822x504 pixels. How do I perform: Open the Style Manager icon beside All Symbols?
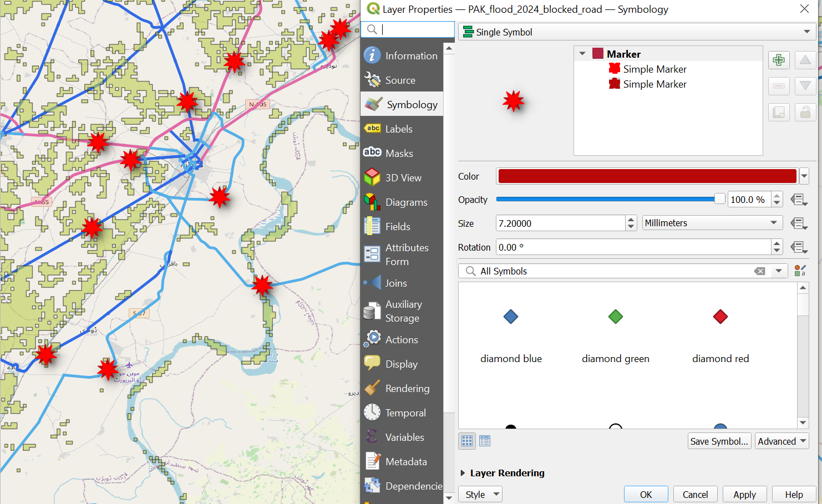tap(800, 271)
